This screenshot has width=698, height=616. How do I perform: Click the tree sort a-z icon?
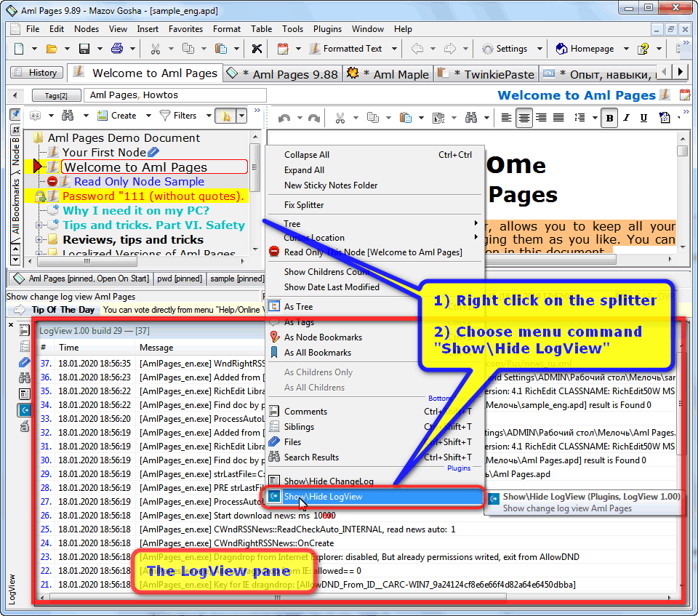click(35, 116)
